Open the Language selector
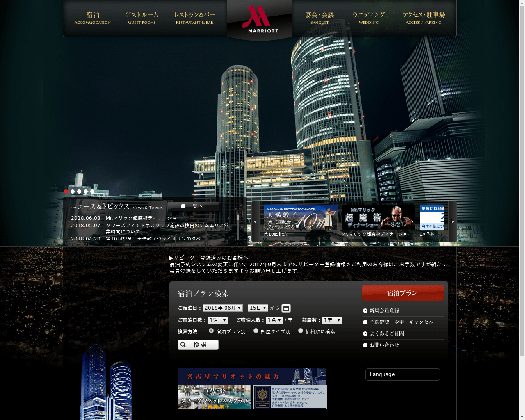525x420 pixels. [x=403, y=374]
